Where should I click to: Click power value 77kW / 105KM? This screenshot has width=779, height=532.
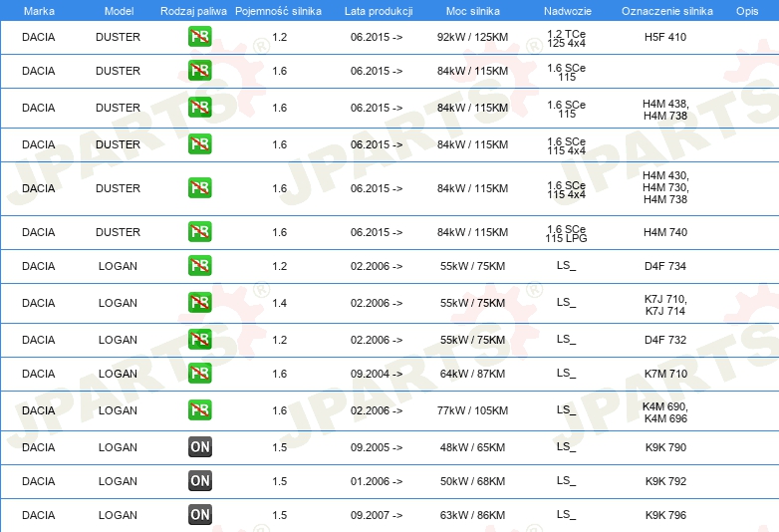472,410
